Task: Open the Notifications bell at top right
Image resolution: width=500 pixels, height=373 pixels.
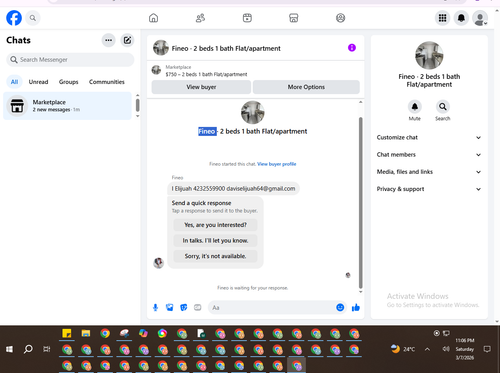Action: [x=461, y=18]
